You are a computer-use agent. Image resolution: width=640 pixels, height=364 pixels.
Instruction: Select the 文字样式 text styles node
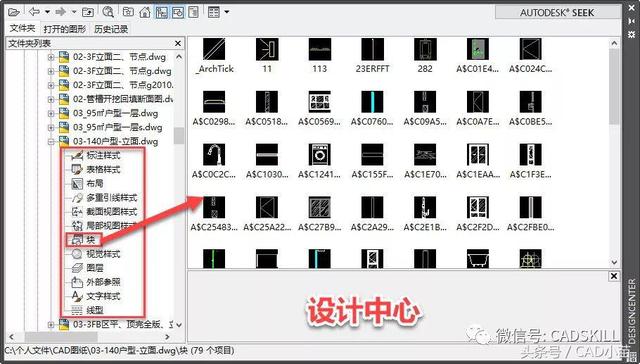(x=103, y=296)
